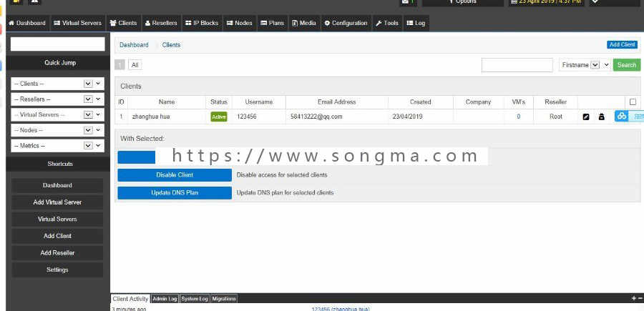Viewport: 644px width, 311px height.
Task: Open the Log navigation item
Action: (x=416, y=23)
